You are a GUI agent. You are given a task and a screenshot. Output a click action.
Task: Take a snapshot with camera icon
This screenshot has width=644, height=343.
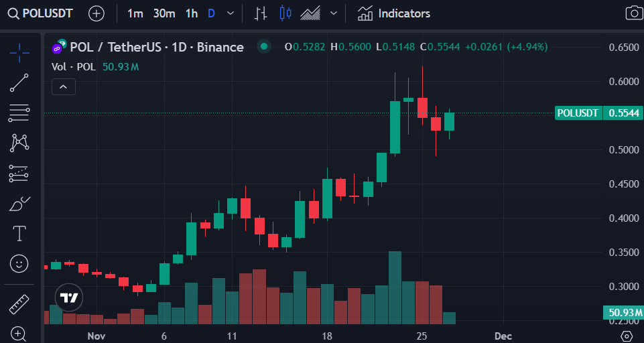tap(634, 13)
